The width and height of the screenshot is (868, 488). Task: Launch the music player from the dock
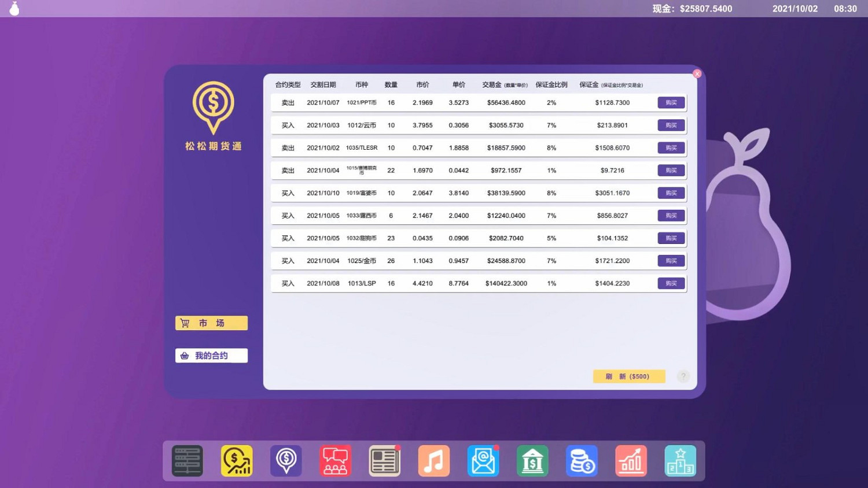tap(433, 461)
